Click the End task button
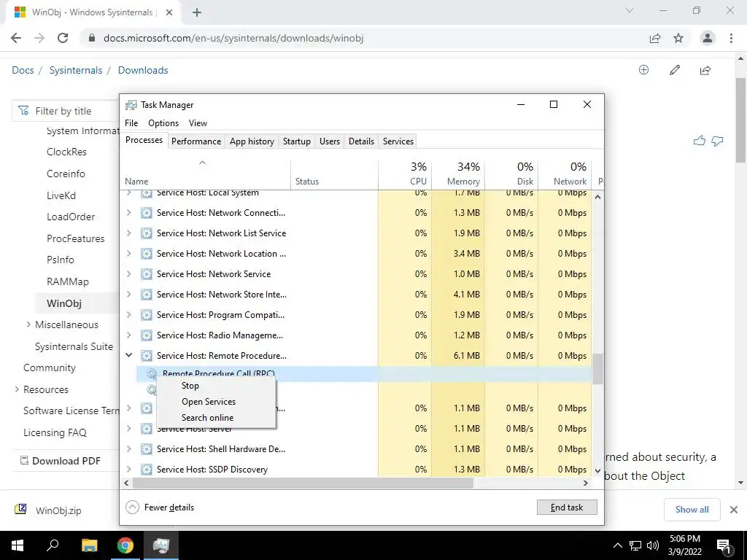This screenshot has width=747, height=560. click(566, 507)
